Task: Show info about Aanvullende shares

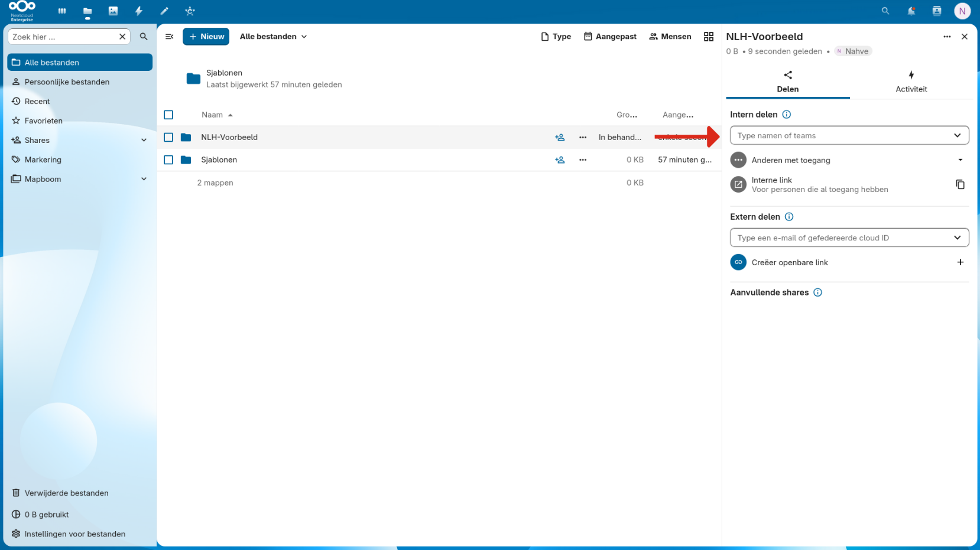Action: coord(818,292)
